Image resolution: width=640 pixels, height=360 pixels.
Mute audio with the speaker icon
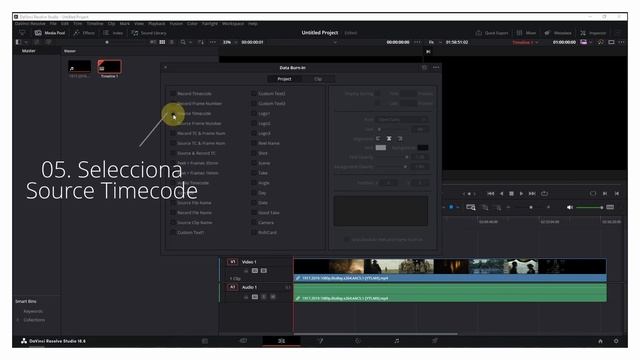pyautogui.click(x=570, y=207)
